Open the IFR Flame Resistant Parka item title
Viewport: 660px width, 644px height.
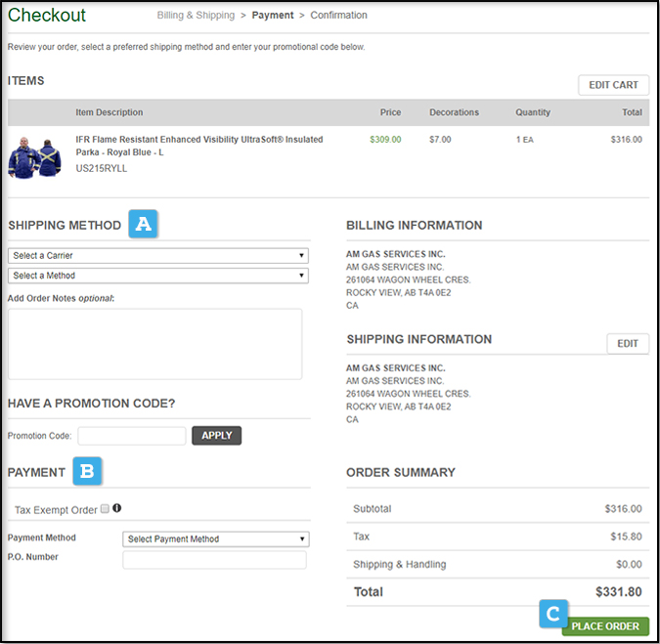(199, 146)
